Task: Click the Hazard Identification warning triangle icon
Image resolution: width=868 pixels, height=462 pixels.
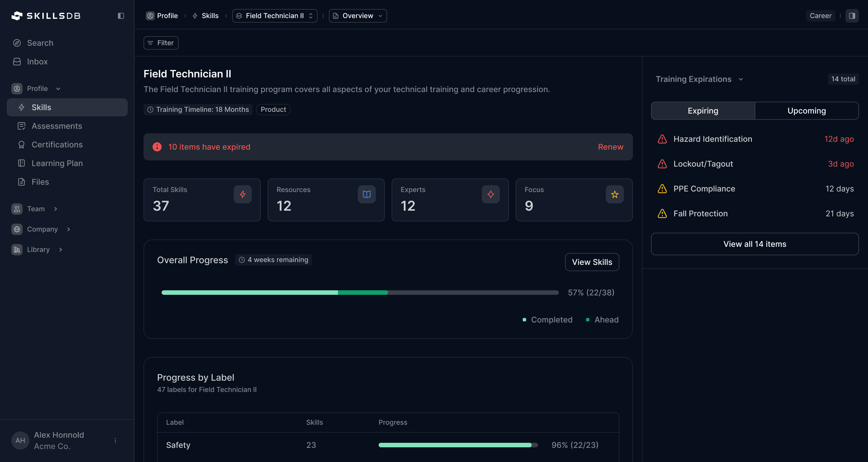Action: [662, 139]
